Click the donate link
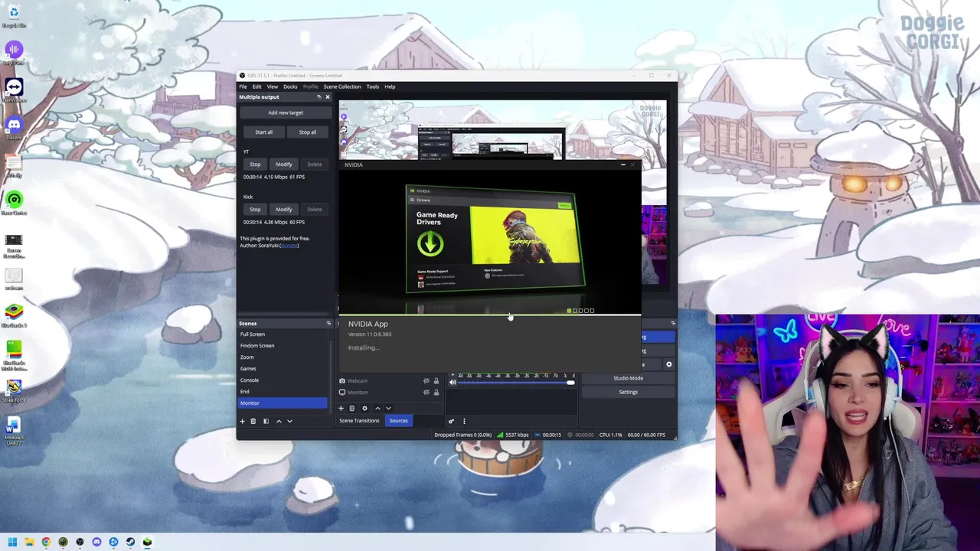This screenshot has height=551, width=980. click(x=289, y=246)
